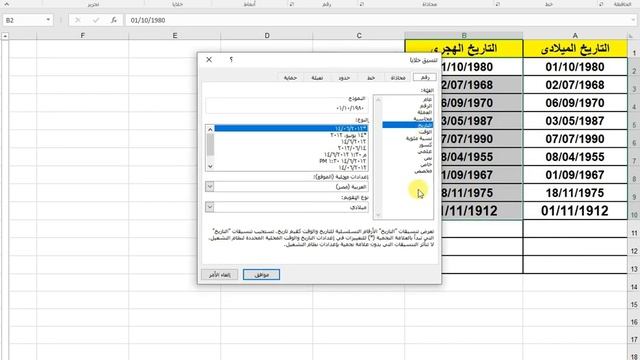Switch to the حماية tab
Viewport: 640px width, 360px height.
tap(290, 78)
